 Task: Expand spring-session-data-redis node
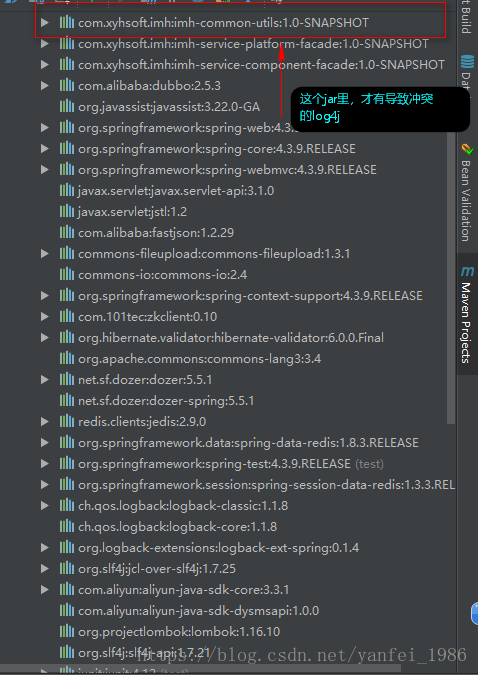pos(45,485)
